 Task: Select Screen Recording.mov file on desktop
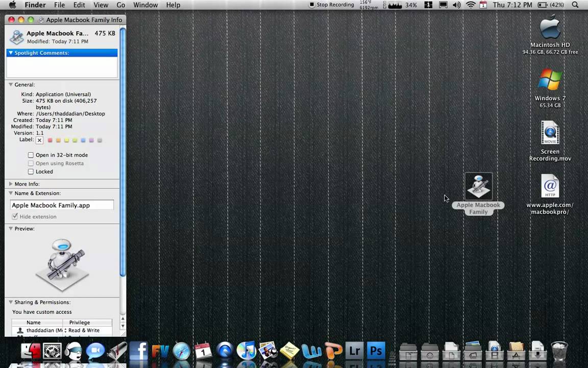[x=550, y=142]
